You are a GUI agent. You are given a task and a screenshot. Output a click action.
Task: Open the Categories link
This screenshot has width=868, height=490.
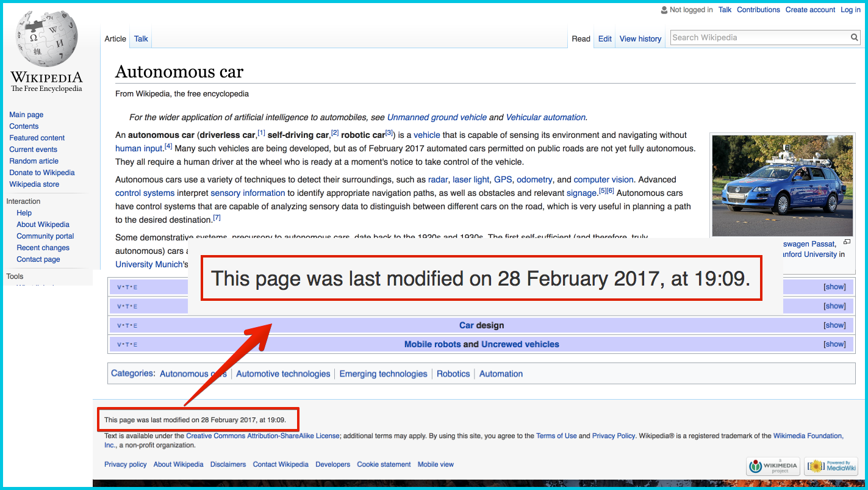(132, 373)
